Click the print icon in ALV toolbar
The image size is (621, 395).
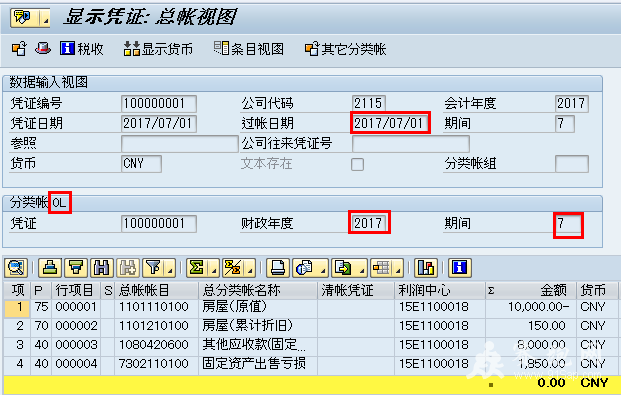click(x=278, y=268)
